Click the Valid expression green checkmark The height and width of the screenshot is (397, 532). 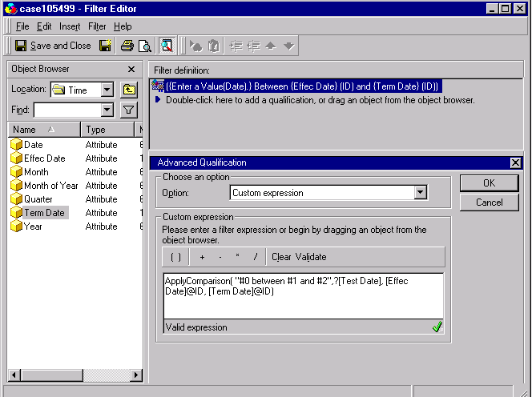tap(437, 327)
